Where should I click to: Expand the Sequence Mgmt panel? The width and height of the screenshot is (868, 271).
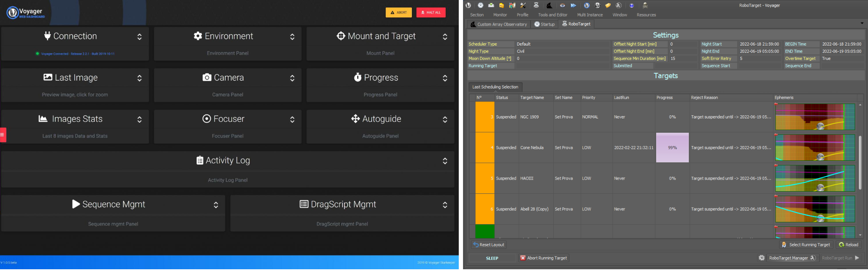click(216, 205)
